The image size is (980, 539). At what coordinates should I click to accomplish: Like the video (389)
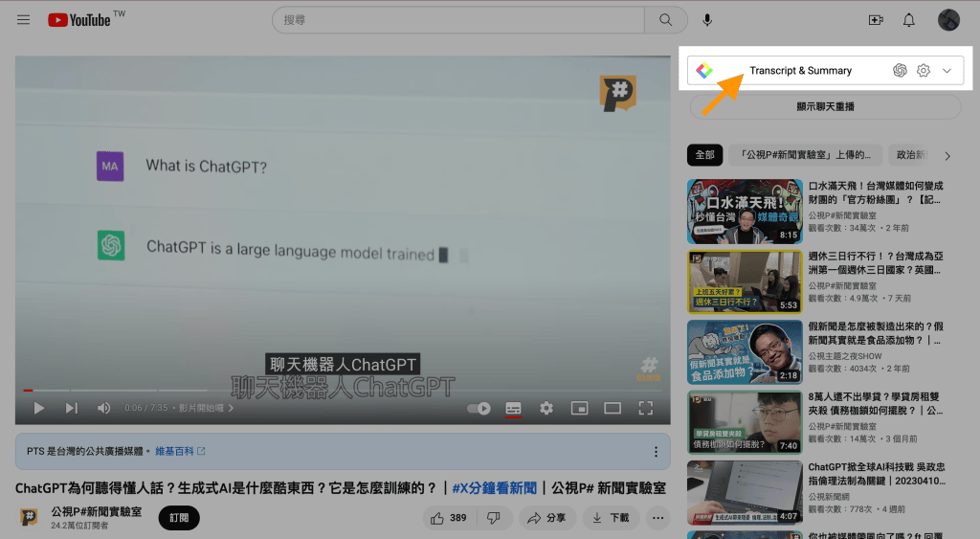tap(449, 518)
